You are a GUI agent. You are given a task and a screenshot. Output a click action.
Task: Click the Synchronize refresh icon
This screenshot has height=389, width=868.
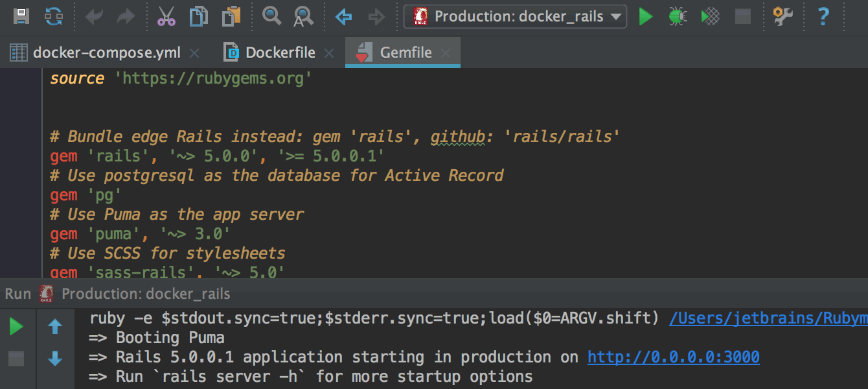coord(54,16)
